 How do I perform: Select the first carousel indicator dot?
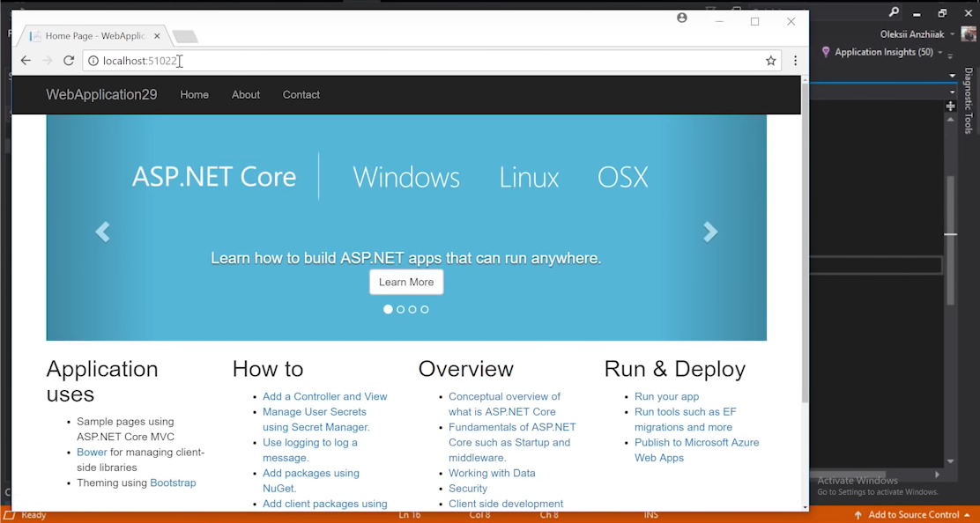pyautogui.click(x=388, y=310)
